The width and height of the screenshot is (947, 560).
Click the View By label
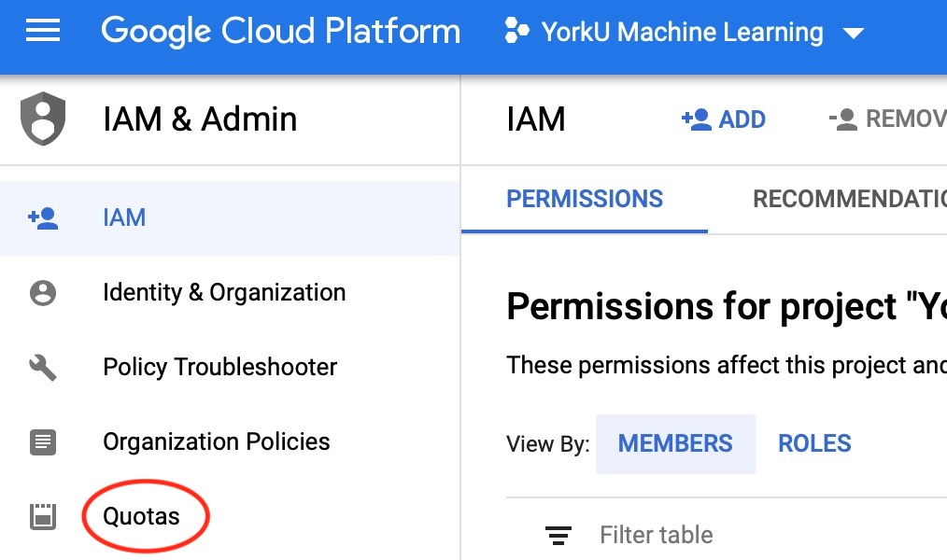click(x=548, y=444)
